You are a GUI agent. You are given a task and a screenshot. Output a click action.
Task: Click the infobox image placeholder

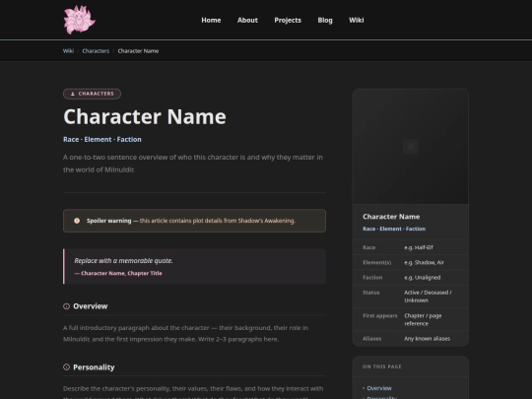pyautogui.click(x=411, y=147)
